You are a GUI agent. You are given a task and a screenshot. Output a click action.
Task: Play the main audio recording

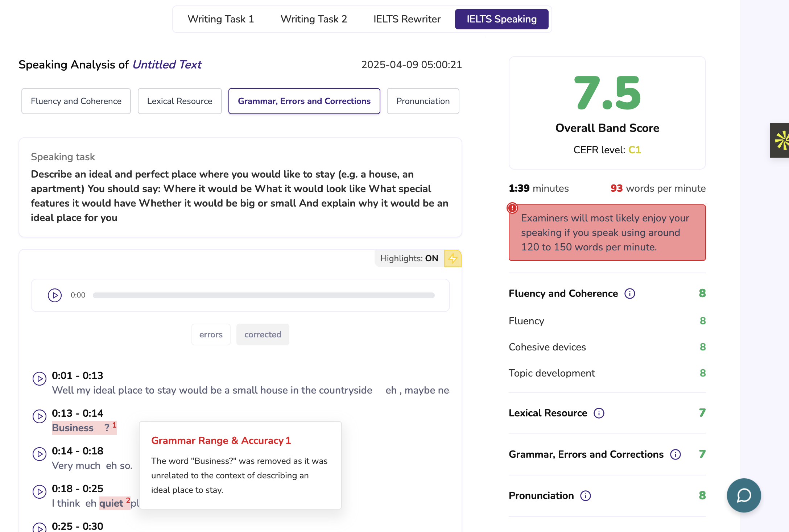click(55, 295)
